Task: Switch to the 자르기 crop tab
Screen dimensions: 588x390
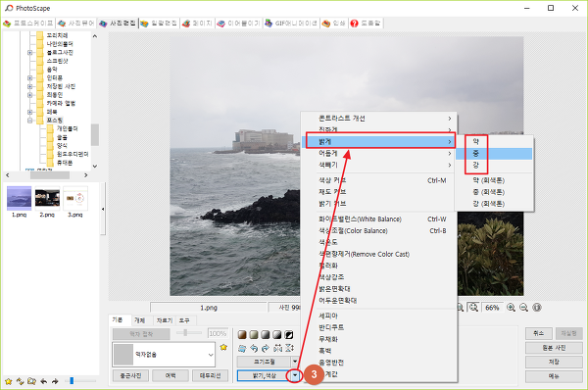Action: [165, 320]
